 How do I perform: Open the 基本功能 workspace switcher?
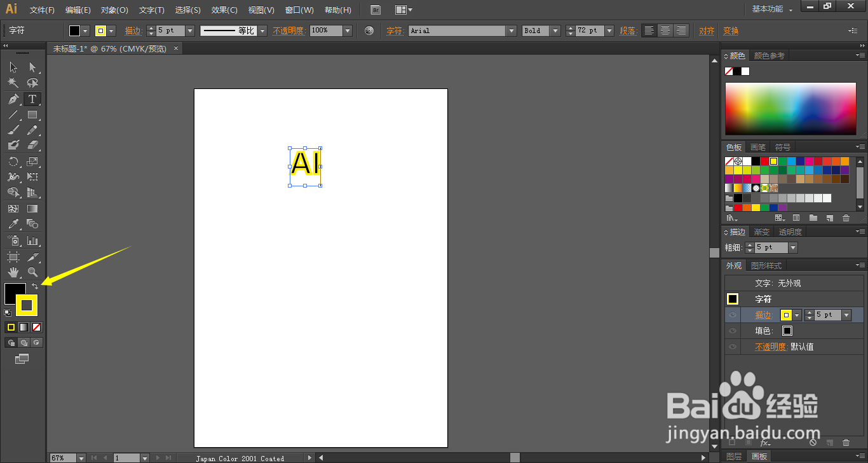[772, 10]
